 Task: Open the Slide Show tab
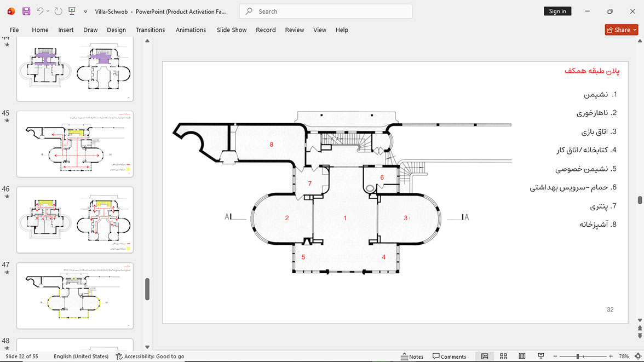pos(232,30)
